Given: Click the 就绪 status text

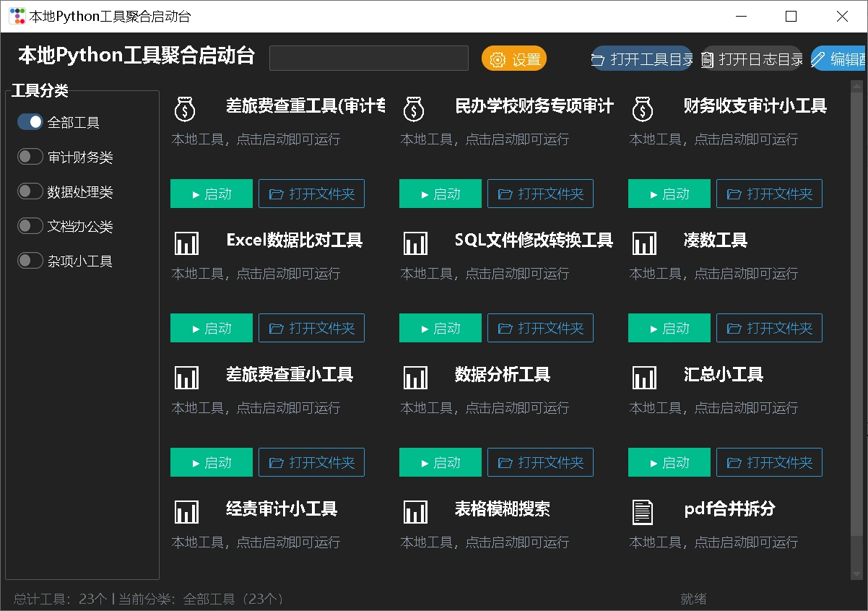Looking at the screenshot, I should 693,599.
